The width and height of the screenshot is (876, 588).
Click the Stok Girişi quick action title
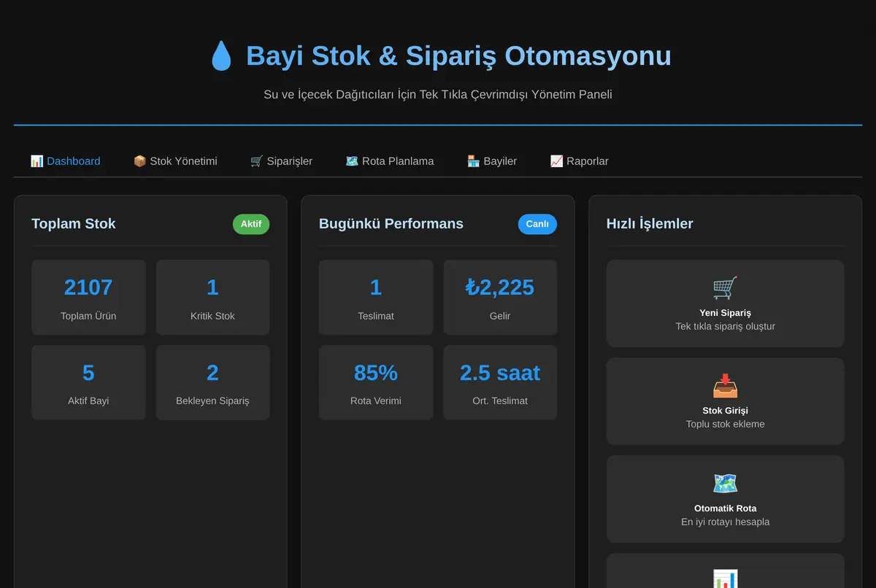(x=725, y=411)
